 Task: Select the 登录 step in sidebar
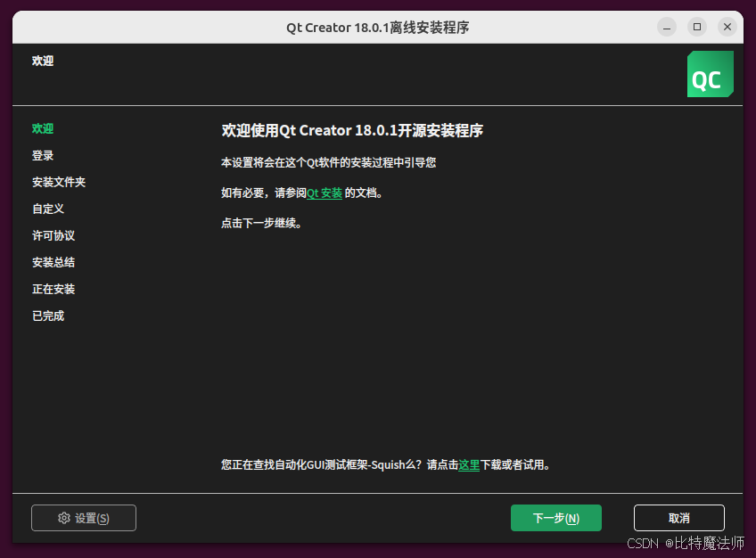[x=42, y=155]
